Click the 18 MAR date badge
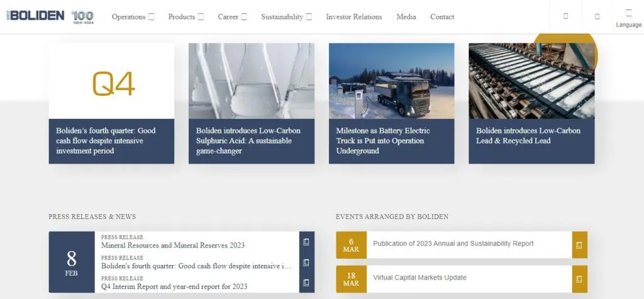 (x=351, y=279)
